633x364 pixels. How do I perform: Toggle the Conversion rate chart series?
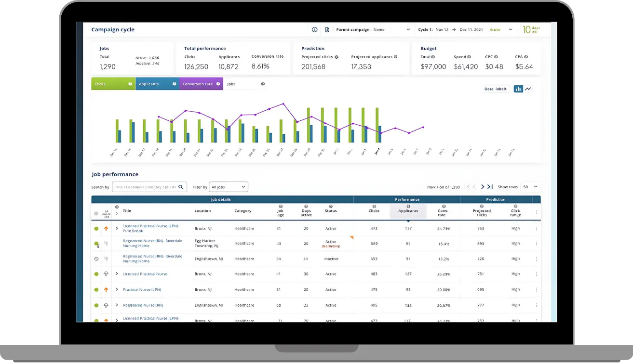(x=201, y=84)
